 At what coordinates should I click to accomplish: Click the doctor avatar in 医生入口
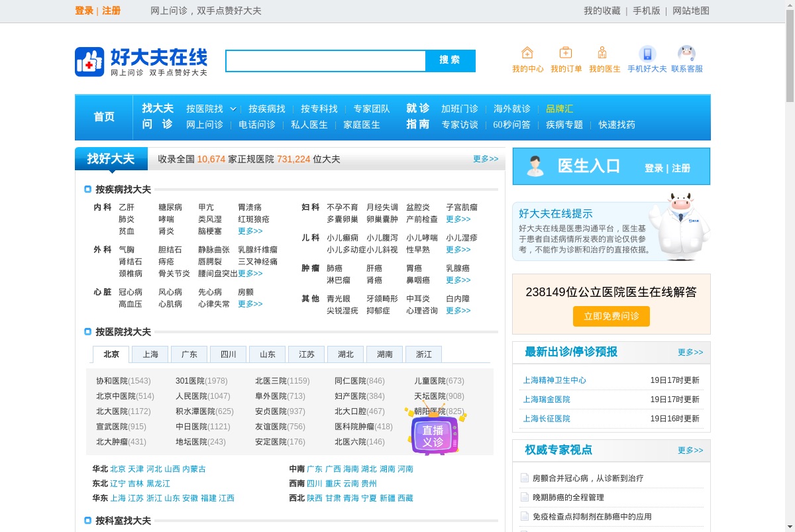pyautogui.click(x=535, y=166)
